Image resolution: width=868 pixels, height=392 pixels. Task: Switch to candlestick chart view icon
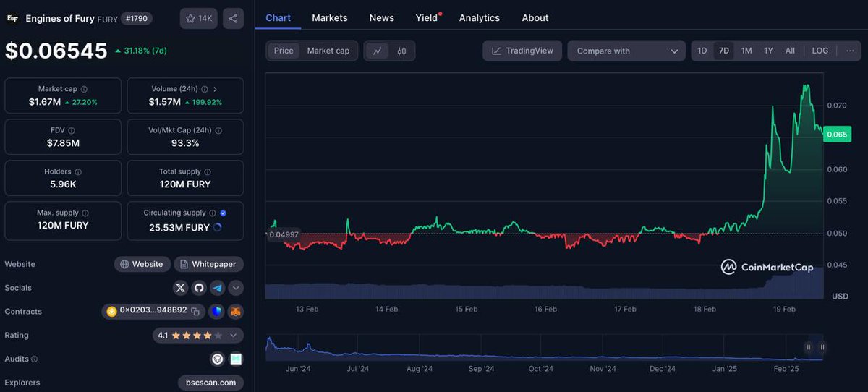pos(401,51)
